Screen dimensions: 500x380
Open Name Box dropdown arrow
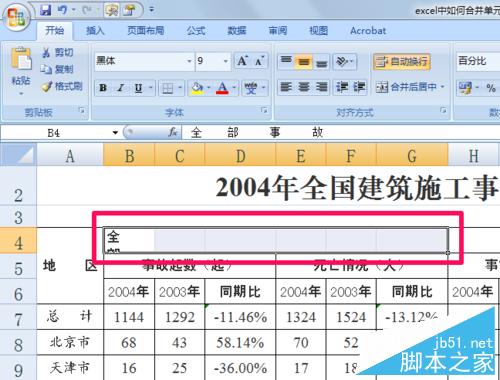click(x=115, y=133)
